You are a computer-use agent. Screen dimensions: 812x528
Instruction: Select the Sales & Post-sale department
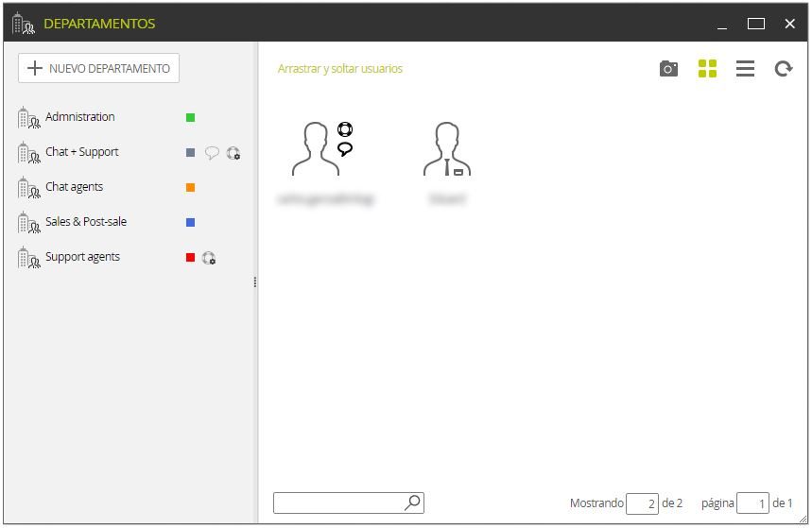click(86, 222)
